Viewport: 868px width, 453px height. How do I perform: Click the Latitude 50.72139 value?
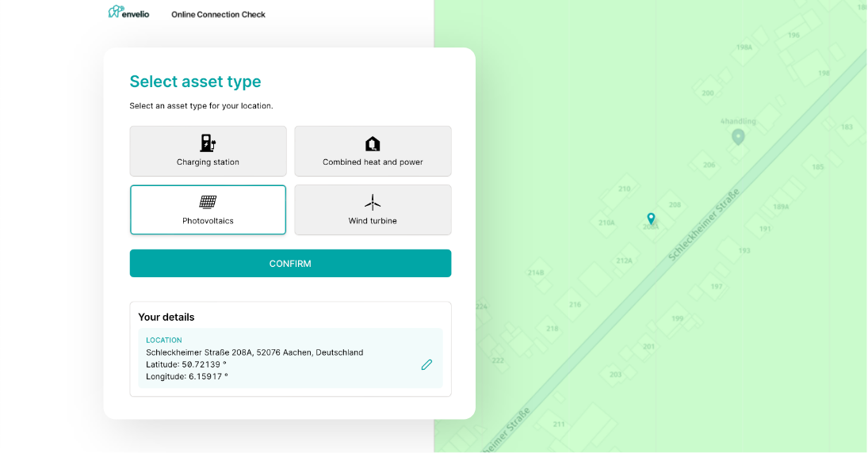click(x=186, y=364)
